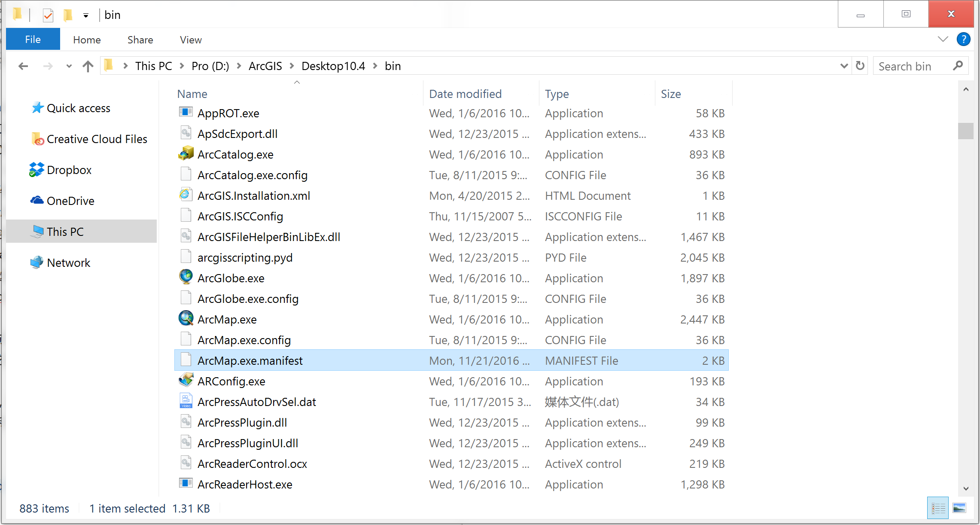The height and width of the screenshot is (525, 980).
Task: Open the View ribbon tab
Action: 191,40
